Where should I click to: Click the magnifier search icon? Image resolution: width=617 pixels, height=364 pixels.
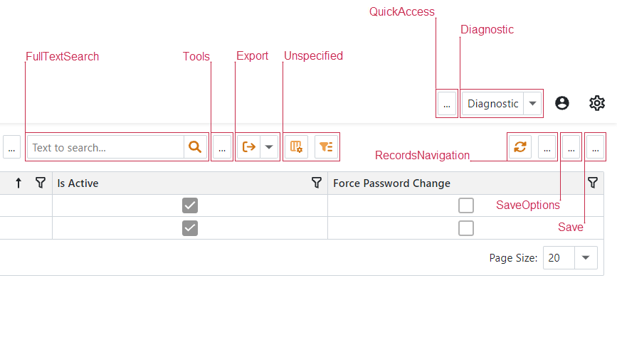click(x=195, y=147)
